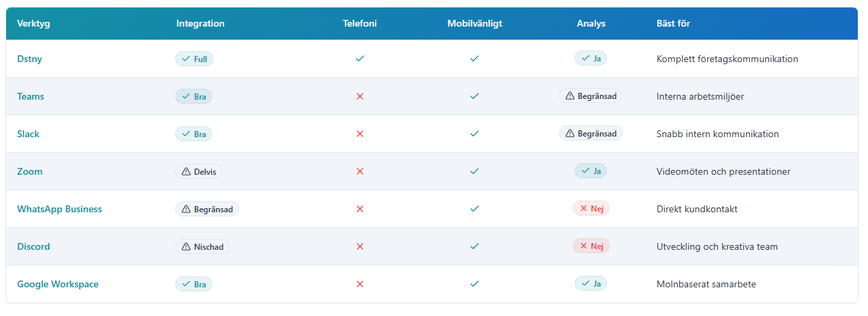Click the Google Workspace telephony X icon
This screenshot has height=316, width=868.
pos(360,284)
